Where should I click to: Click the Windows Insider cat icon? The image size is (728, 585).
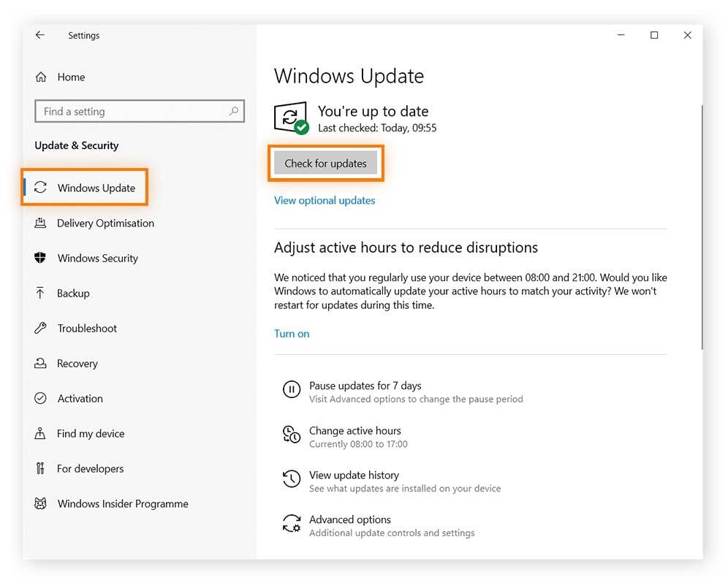pos(40,503)
